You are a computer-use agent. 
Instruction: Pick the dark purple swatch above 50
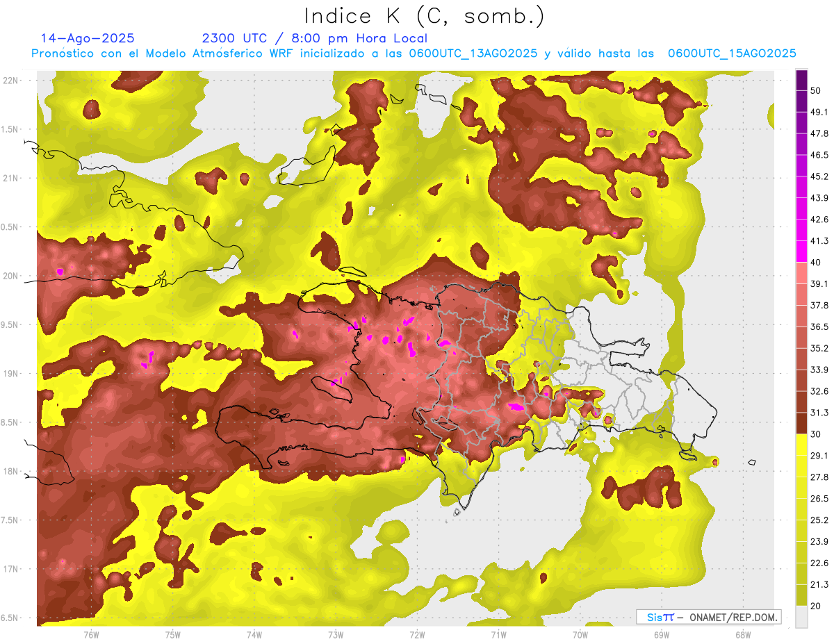(802, 80)
